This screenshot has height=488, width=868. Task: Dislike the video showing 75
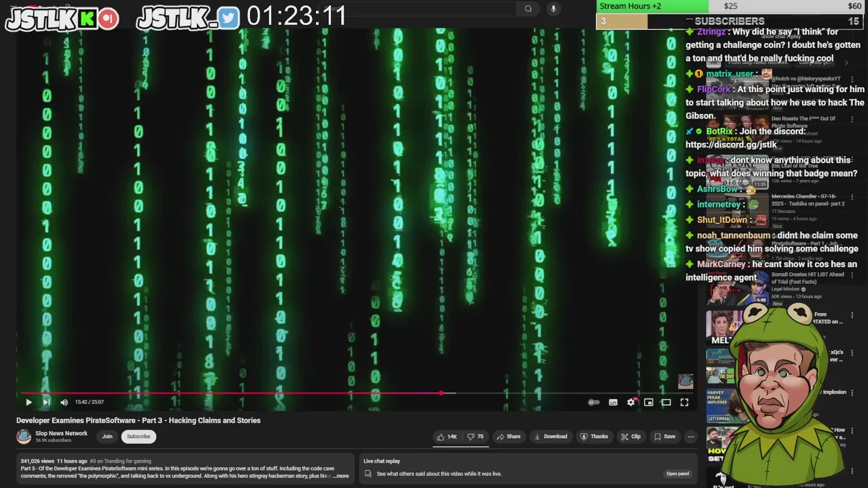475,436
